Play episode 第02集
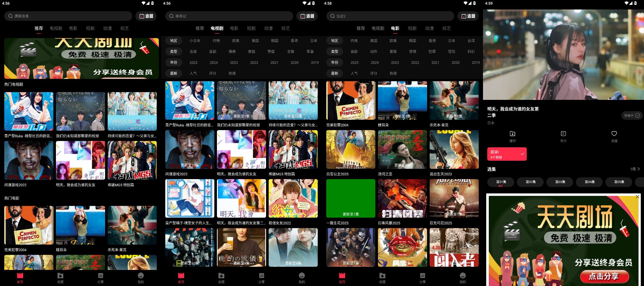644x286 pixels. [530, 182]
